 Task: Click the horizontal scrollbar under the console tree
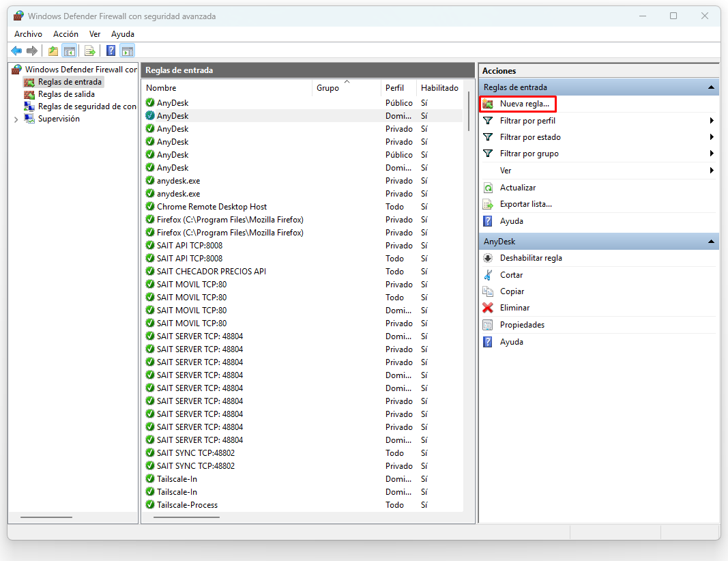46,517
